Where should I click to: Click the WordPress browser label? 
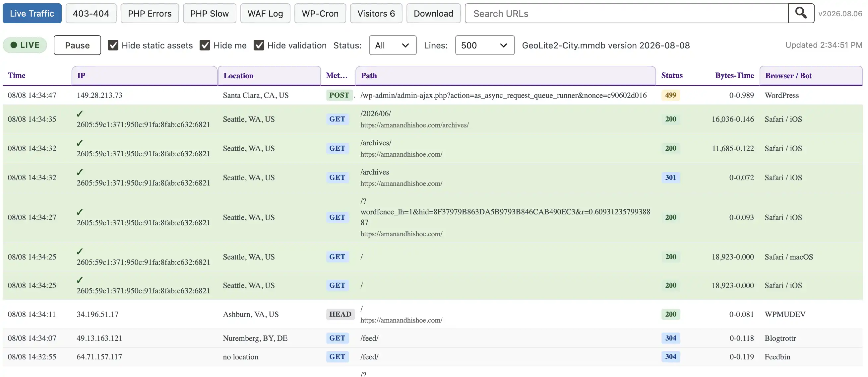coord(781,95)
